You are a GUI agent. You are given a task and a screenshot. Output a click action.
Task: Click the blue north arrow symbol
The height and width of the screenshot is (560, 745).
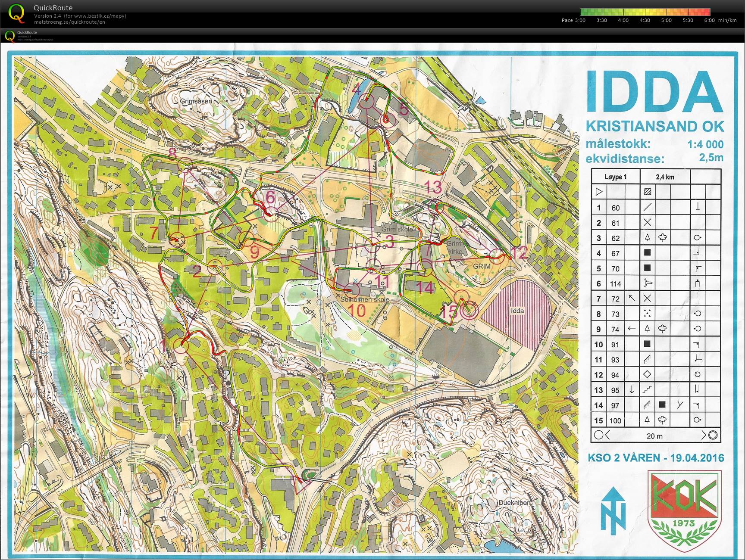pyautogui.click(x=614, y=510)
